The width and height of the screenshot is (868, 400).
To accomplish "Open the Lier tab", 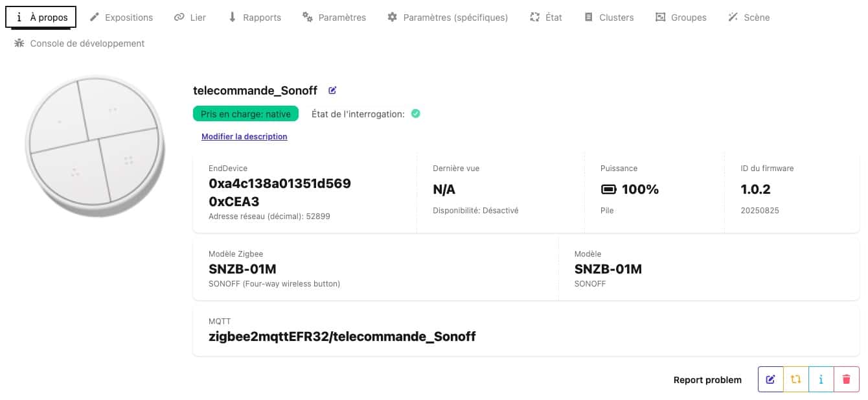I will pos(190,18).
